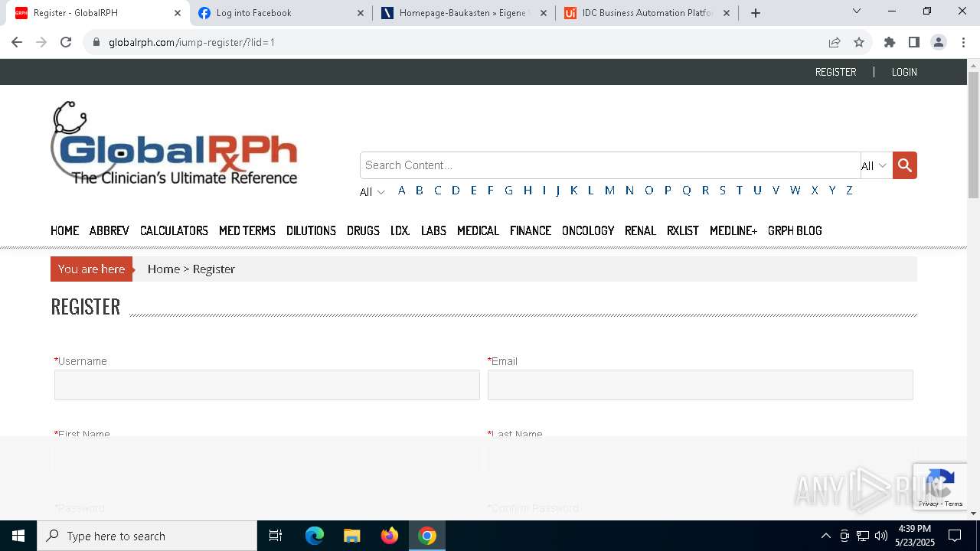Open the RXLIST menu item
Image resolution: width=980 pixels, height=551 pixels.
tap(683, 230)
